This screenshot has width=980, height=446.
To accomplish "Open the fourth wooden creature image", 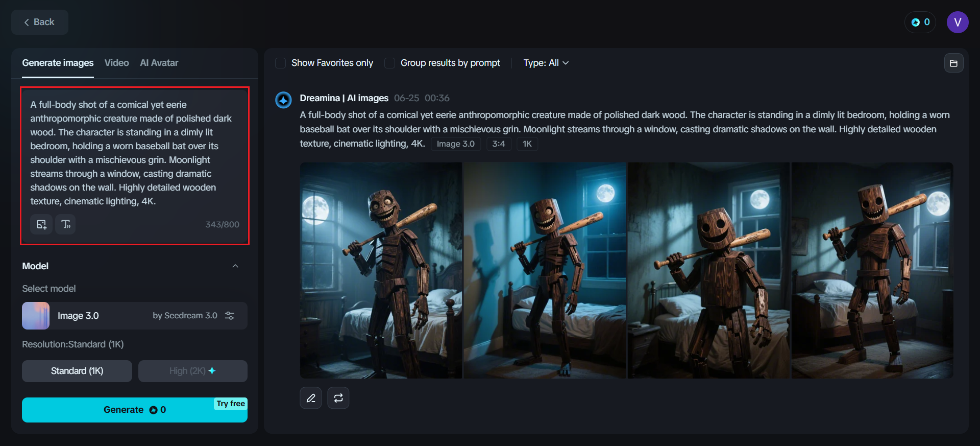I will click(x=872, y=270).
